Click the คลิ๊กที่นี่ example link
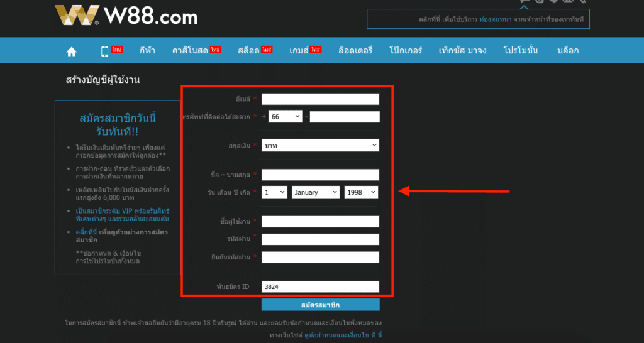Image resolution: width=644 pixels, height=343 pixels. tap(87, 232)
